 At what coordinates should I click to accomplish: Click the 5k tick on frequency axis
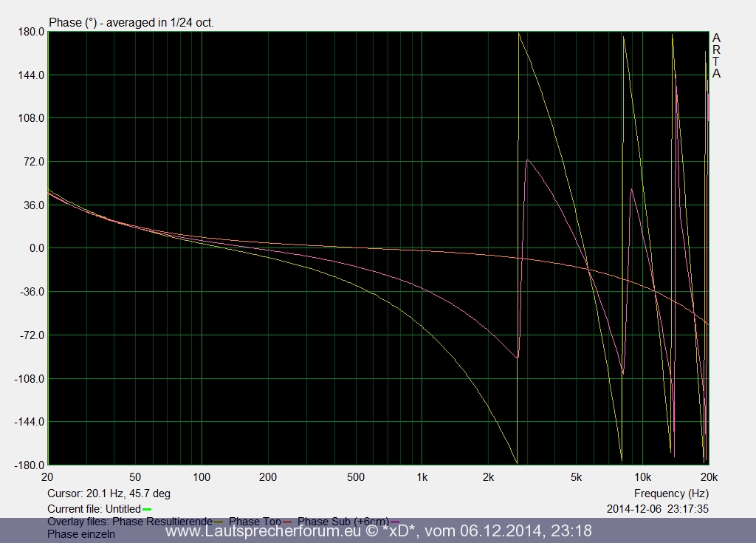[x=576, y=477]
